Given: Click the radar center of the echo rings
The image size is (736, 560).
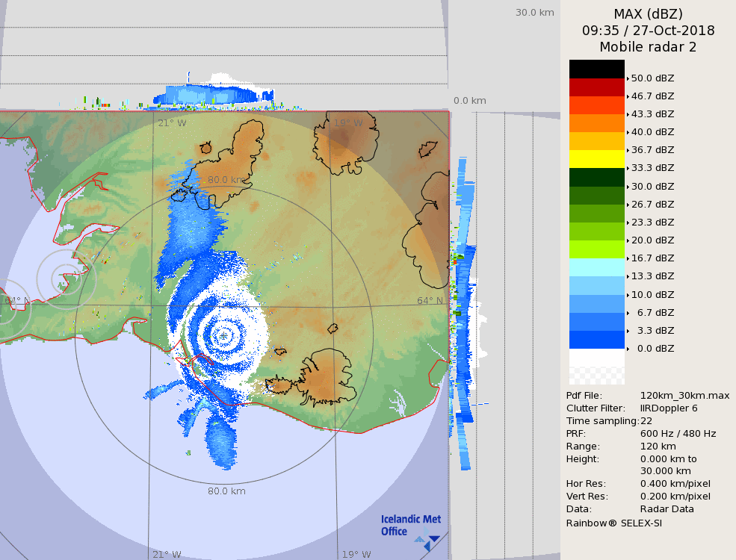Looking at the screenshot, I should coord(223,336).
